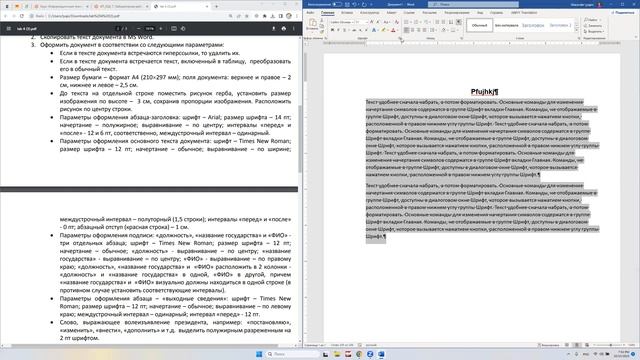
Task: Click the Paste (Вставить) button in Word
Action: (312, 24)
